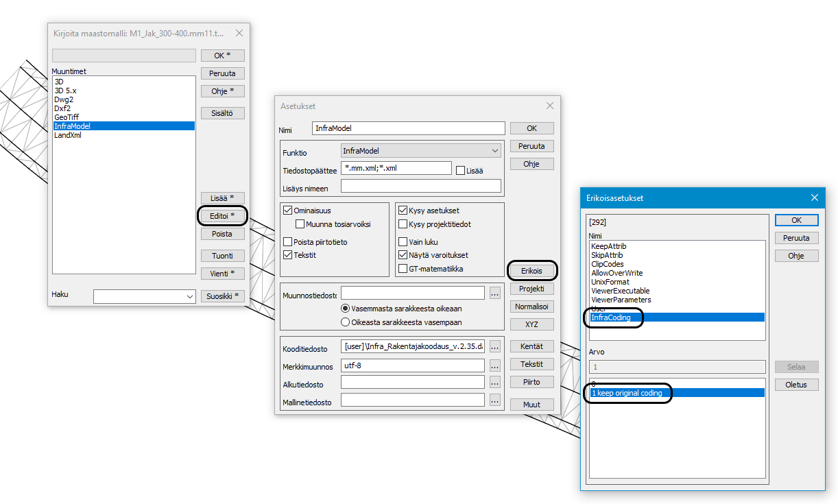Uncheck Näytä varoitukset option
The image size is (838, 504).
(403, 255)
